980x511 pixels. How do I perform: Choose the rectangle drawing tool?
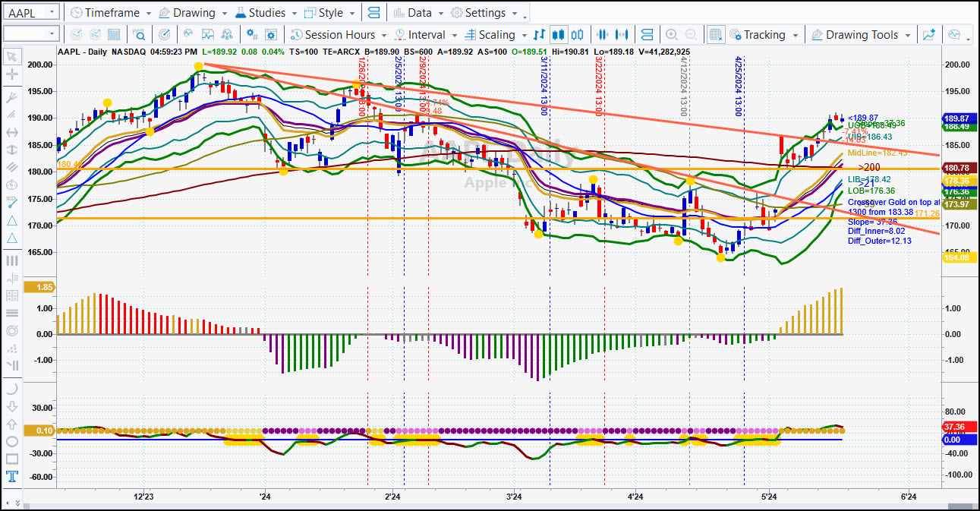tap(11, 459)
